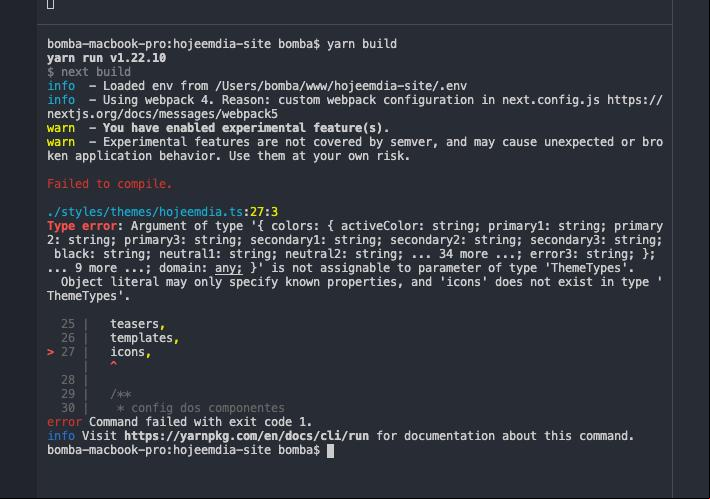Click the 'icons,' code on line 27

tap(130, 352)
